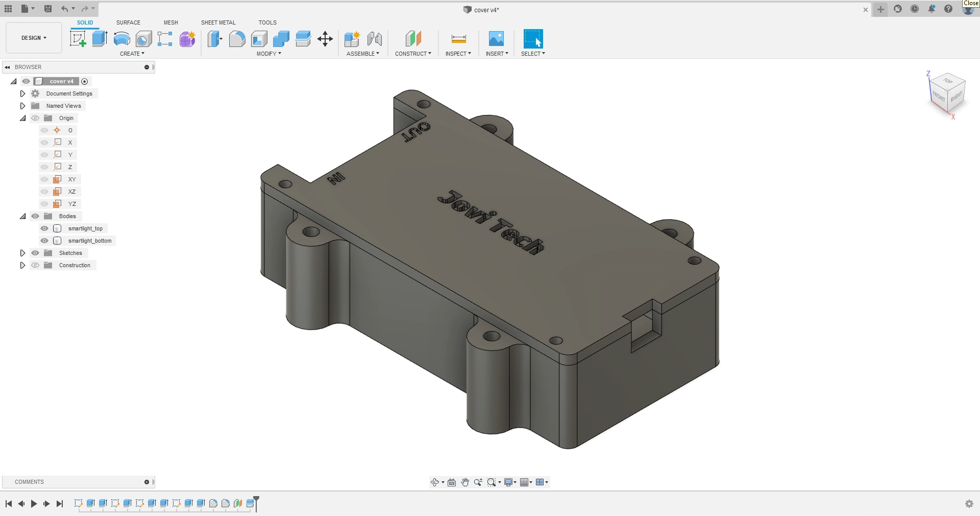The image size is (980, 516).
Task: Hide the smartlight_top body
Action: pyautogui.click(x=44, y=228)
